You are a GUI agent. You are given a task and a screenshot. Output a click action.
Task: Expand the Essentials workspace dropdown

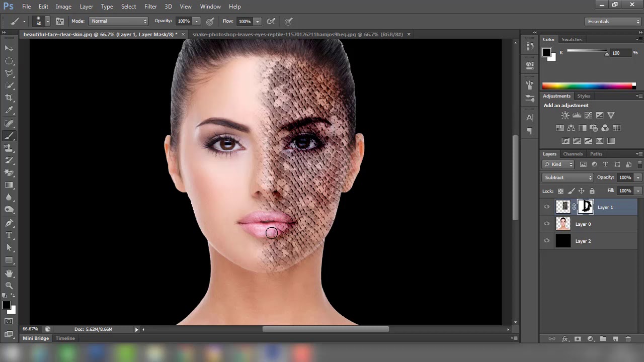613,22
